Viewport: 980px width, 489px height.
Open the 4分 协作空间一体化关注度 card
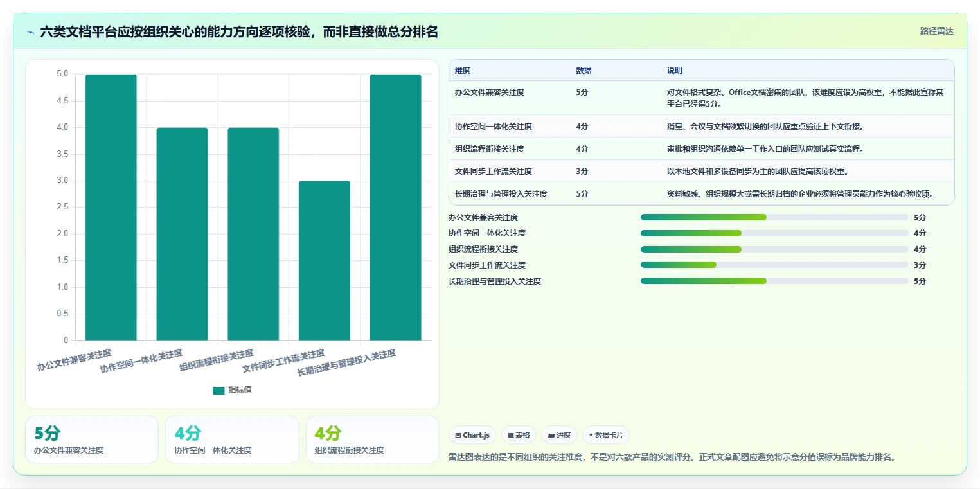tap(232, 440)
